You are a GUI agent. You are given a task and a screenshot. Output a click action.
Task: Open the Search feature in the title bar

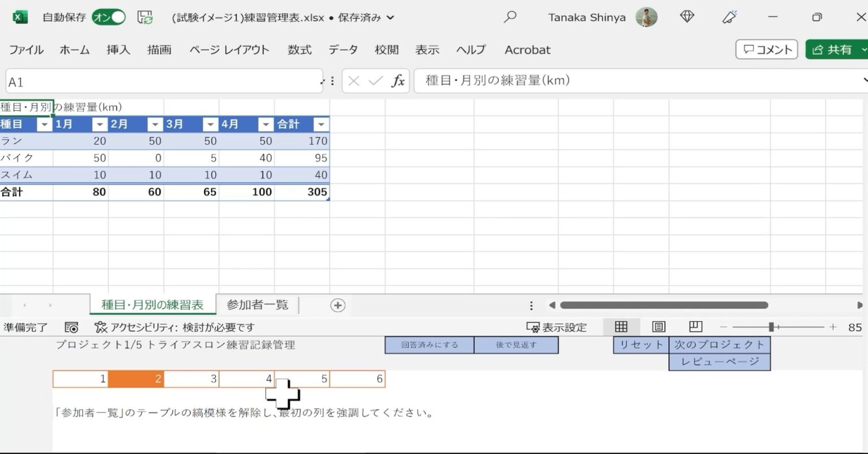coord(510,17)
